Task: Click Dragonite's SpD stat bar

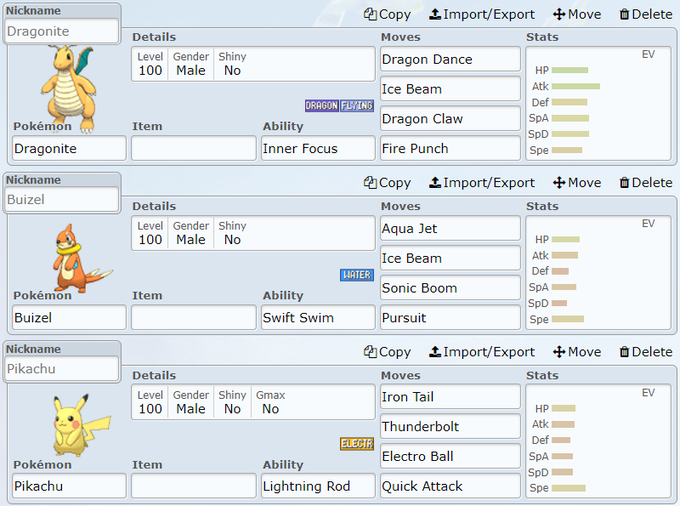Action: point(571,134)
